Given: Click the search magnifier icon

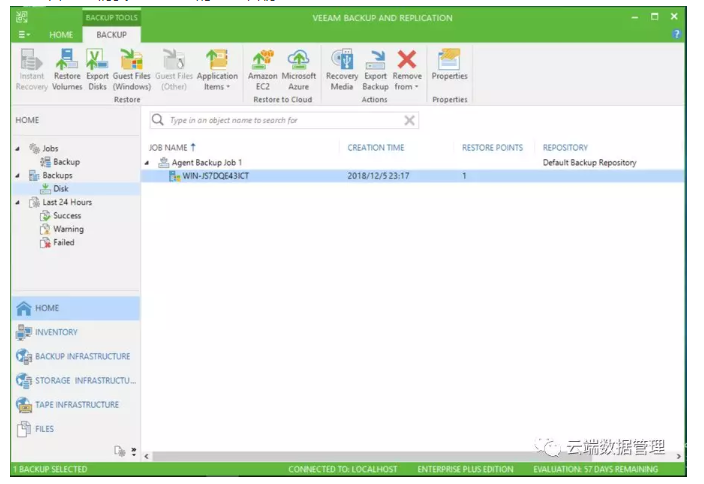Looking at the screenshot, I should tap(158, 120).
